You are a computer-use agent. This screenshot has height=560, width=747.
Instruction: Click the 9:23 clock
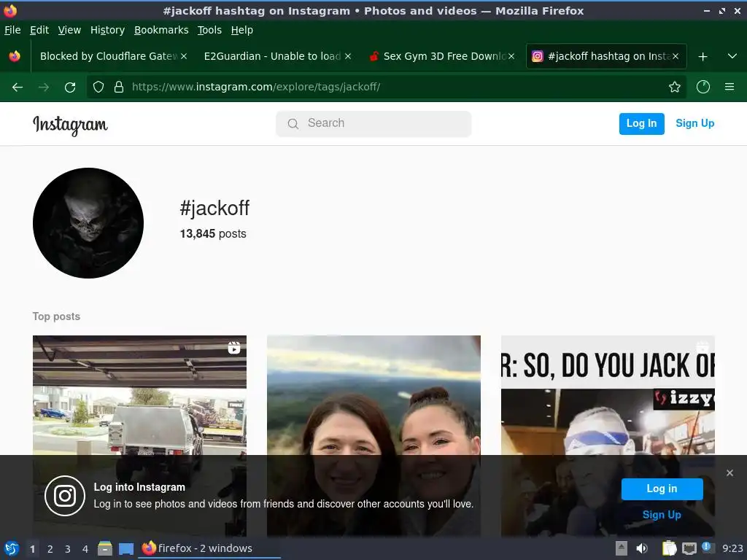click(x=732, y=548)
